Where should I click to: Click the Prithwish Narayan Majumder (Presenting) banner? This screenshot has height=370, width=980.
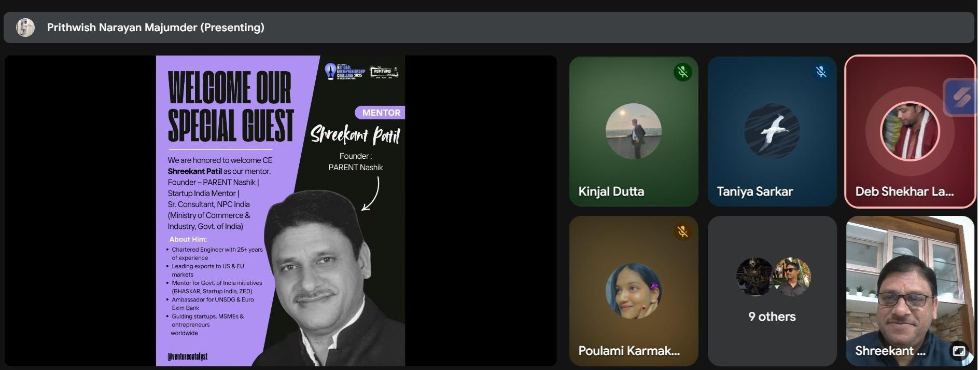click(x=489, y=28)
